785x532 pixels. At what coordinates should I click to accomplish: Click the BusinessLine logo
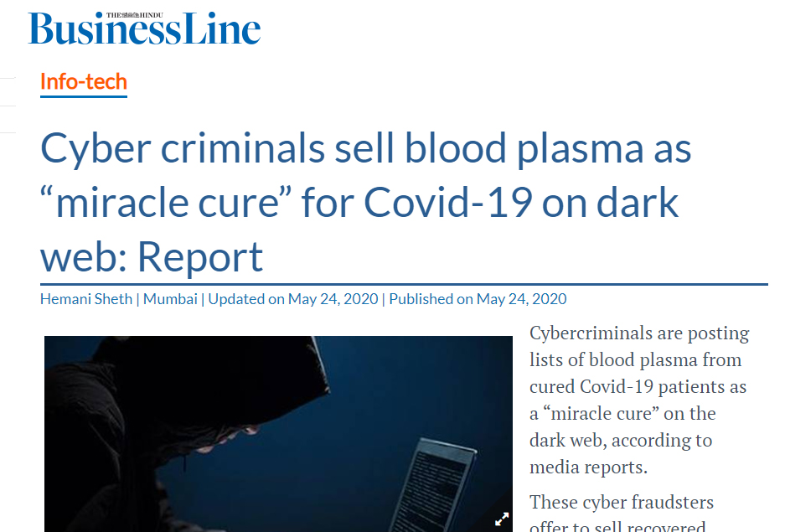pos(144,28)
